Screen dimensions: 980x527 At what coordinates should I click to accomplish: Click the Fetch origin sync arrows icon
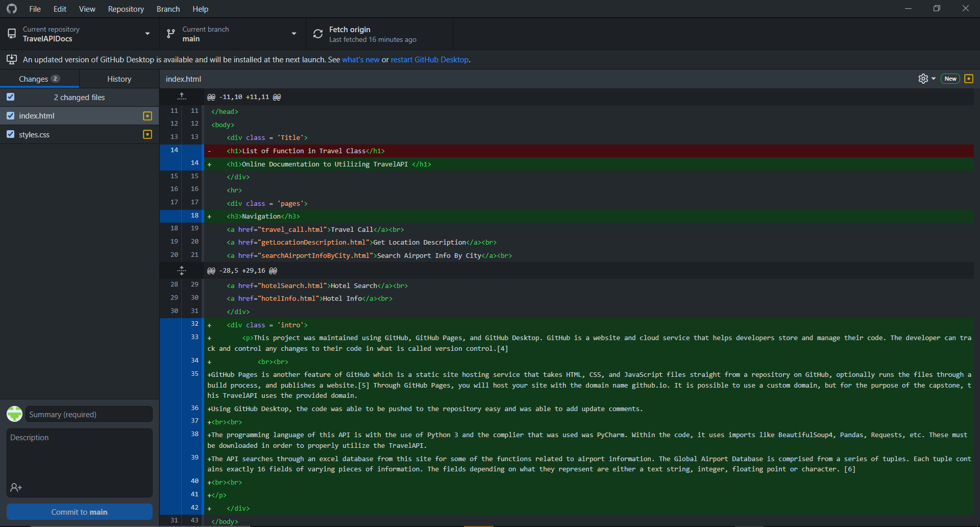(x=318, y=34)
